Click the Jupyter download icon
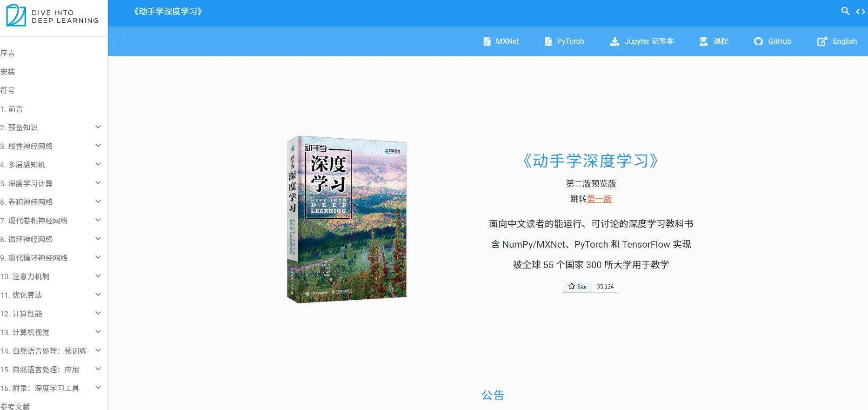Image resolution: width=868 pixels, height=410 pixels. [x=614, y=41]
